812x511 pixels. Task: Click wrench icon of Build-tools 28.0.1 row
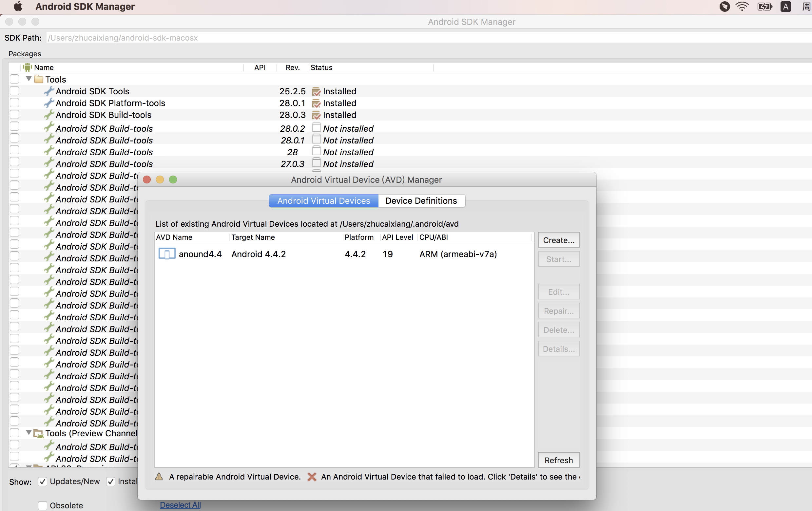(x=49, y=139)
